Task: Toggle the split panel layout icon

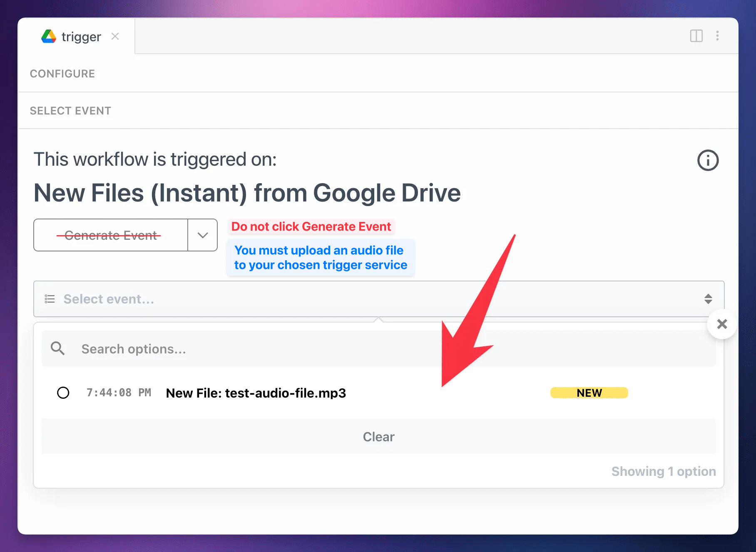Action: pos(696,36)
